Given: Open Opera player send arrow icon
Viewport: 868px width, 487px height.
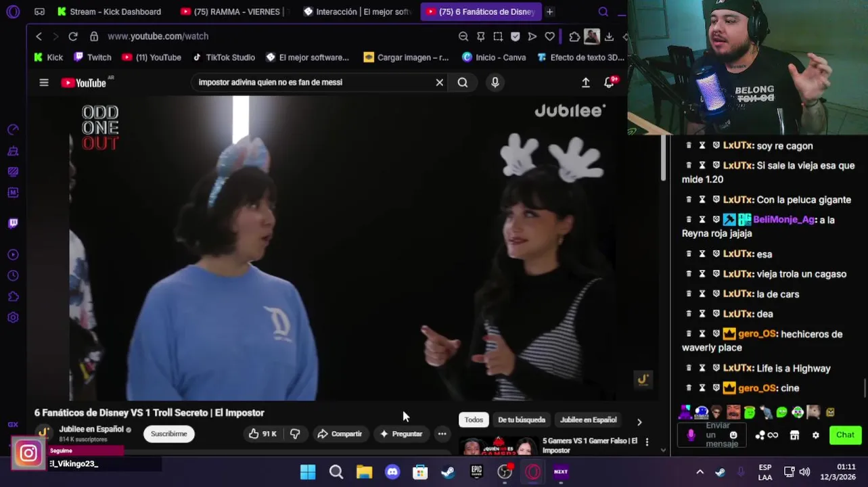Looking at the screenshot, I should pos(532,37).
